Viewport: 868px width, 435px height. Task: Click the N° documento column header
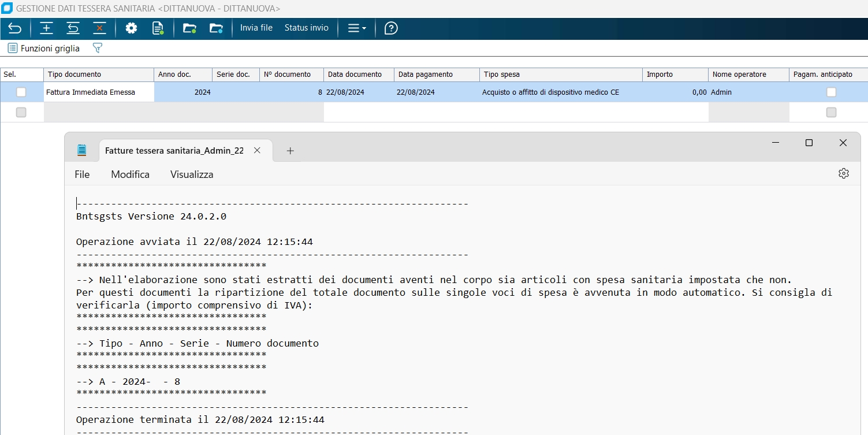[291, 75]
